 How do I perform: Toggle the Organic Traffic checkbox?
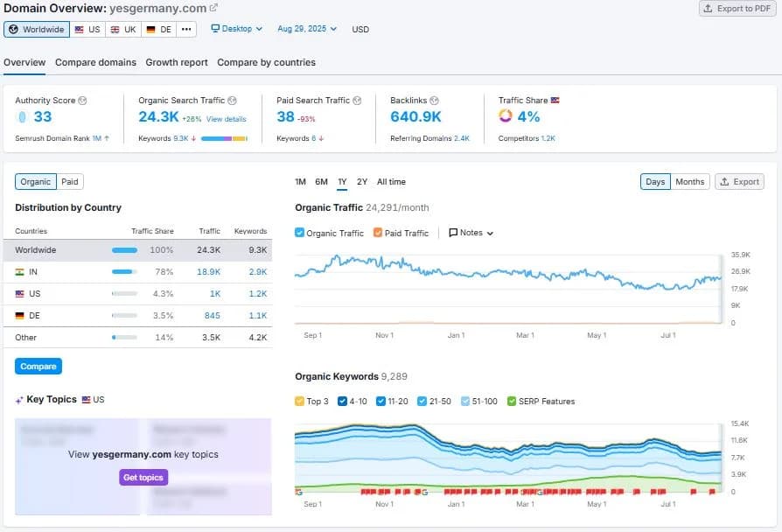click(x=299, y=233)
